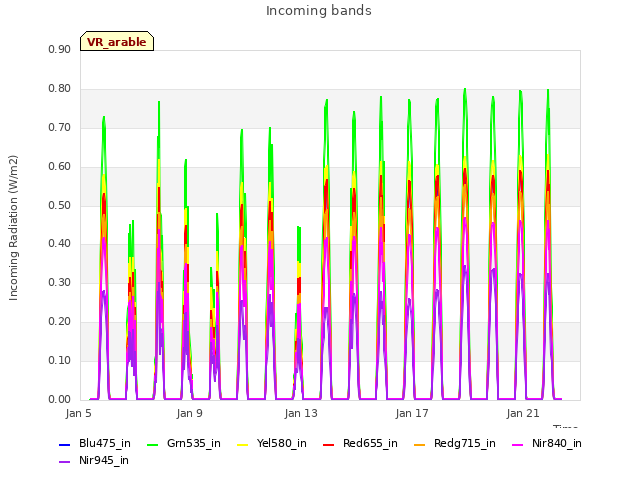Select the Blu475_in legend label
640x480 pixels.
tap(105, 444)
